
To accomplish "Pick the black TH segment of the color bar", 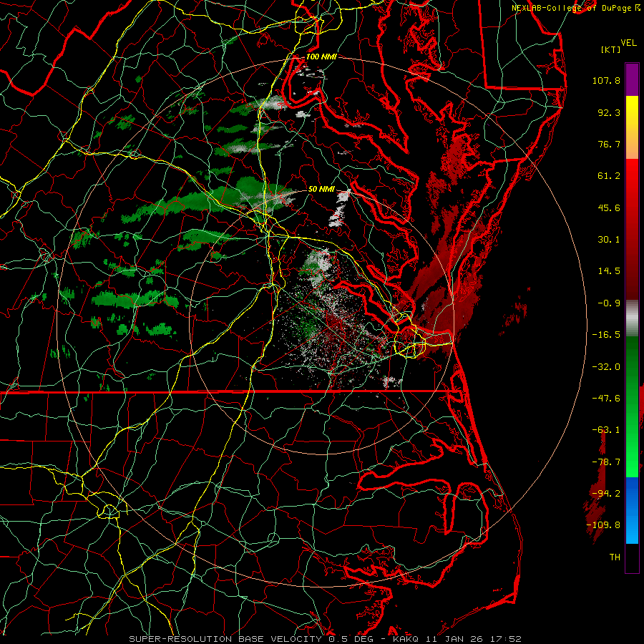I will (632, 557).
